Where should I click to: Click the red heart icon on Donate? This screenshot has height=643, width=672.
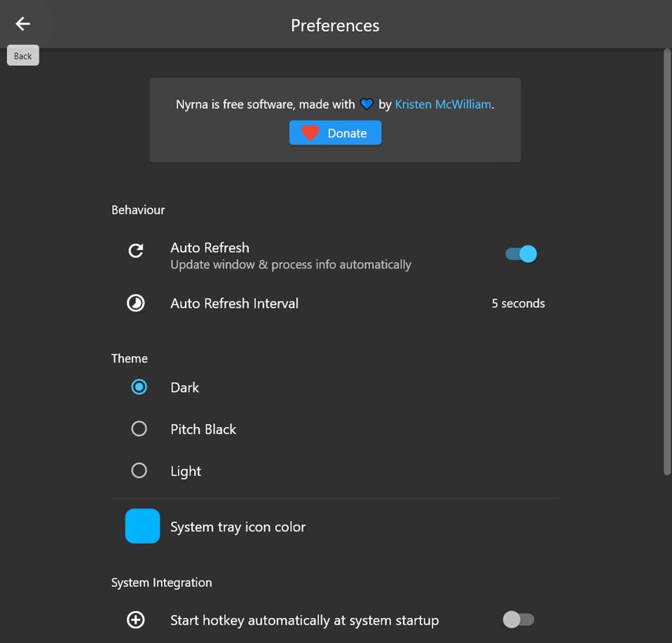pyautogui.click(x=310, y=133)
